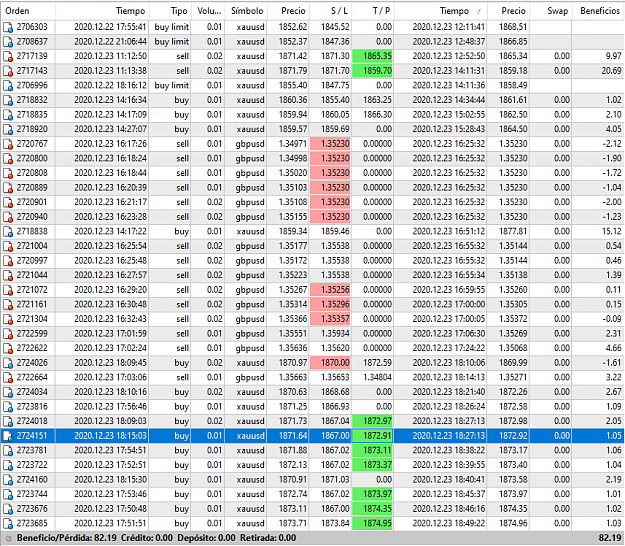
Task: Click open price 1852.62
Action: [x=293, y=27]
